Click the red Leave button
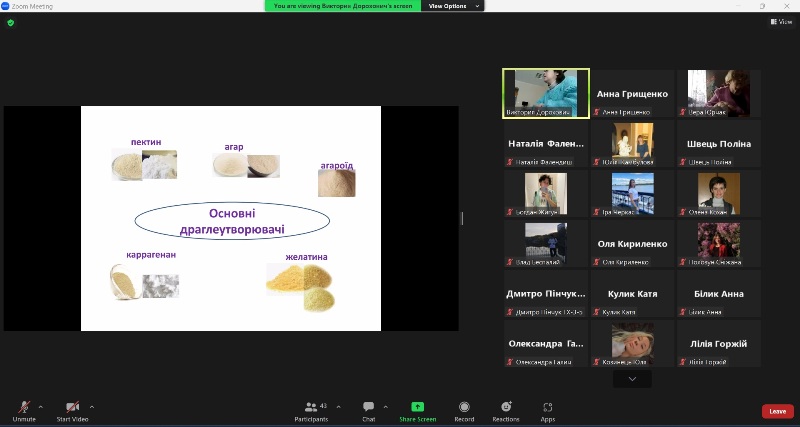Viewport: 800px width, 427px height. tap(778, 411)
